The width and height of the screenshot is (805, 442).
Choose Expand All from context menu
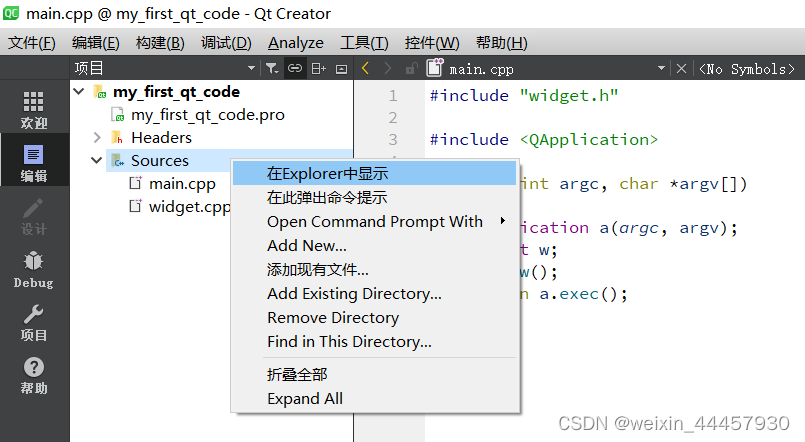[x=374, y=398]
